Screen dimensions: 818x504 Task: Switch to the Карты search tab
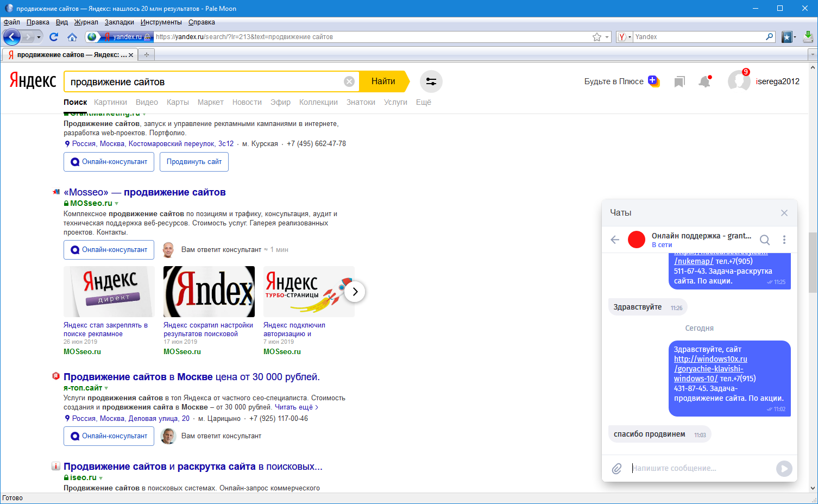coord(178,102)
